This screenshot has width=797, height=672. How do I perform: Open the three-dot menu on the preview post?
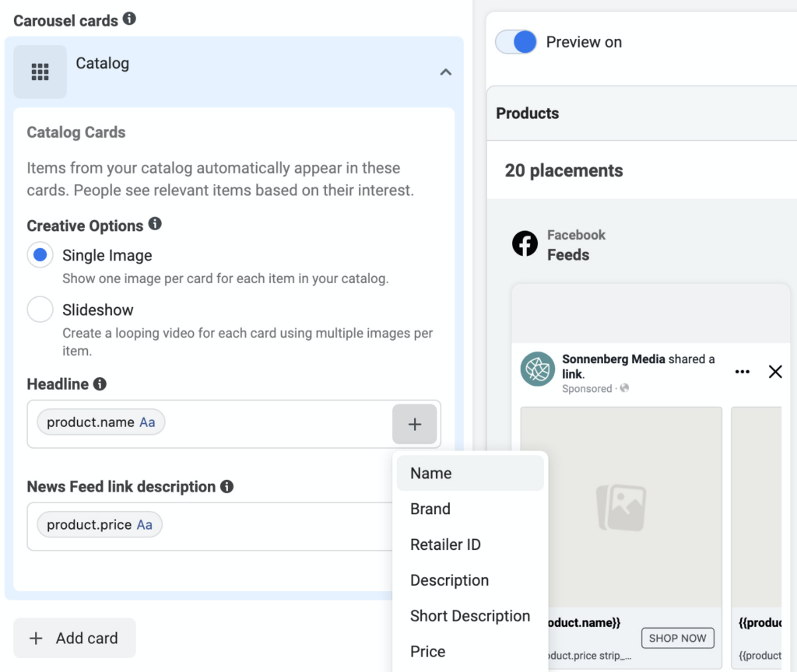[742, 372]
